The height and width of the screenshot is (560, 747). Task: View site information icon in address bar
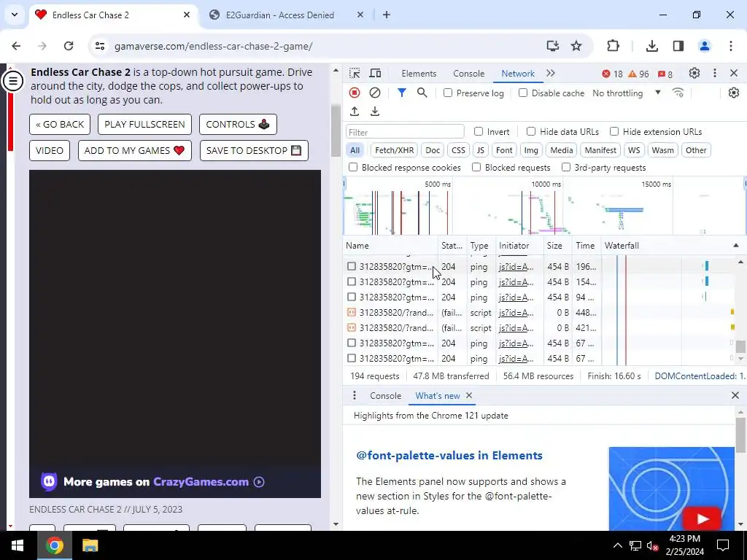coord(99,46)
